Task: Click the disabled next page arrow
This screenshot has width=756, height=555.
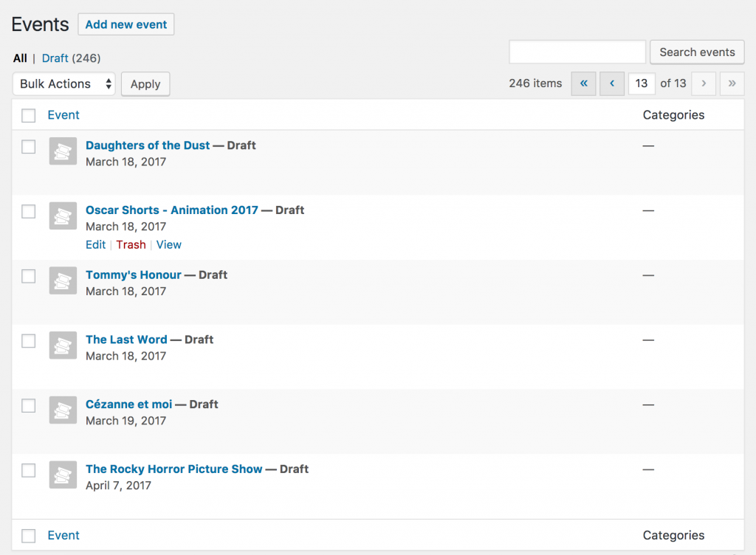Action: (704, 83)
